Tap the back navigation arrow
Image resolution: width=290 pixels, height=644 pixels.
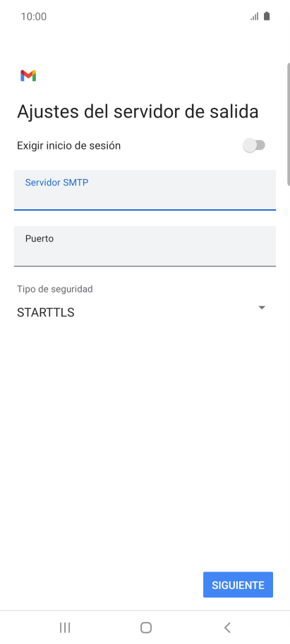(227, 627)
